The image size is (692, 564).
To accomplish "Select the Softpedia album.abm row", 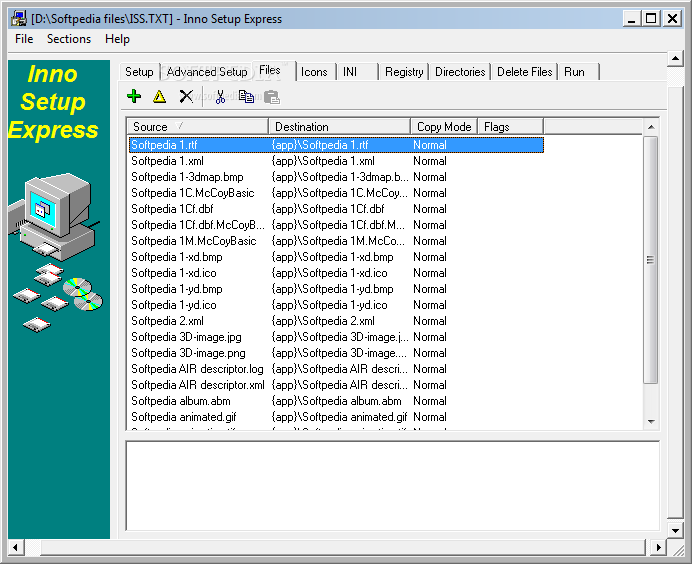I will pos(336,401).
